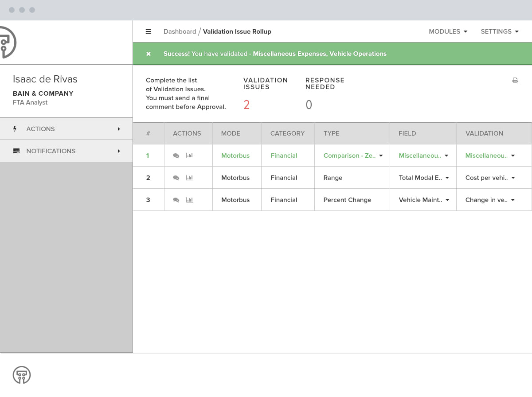
Task: Expand Comparison - Ze.. type dropdown
Action: [x=381, y=156]
